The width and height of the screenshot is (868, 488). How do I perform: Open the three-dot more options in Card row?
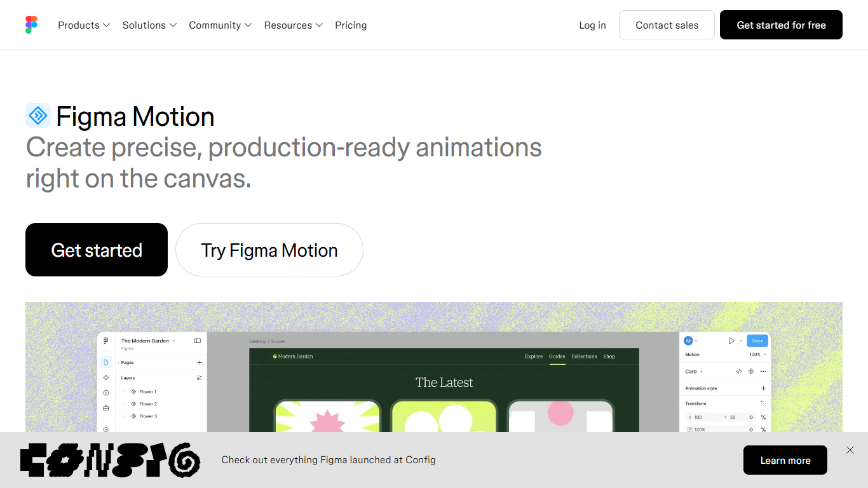pyautogui.click(x=763, y=371)
